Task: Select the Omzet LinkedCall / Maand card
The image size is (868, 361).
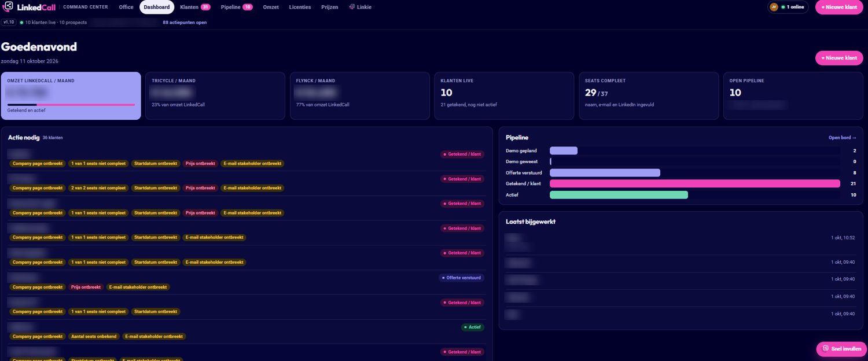Action: pyautogui.click(x=71, y=95)
